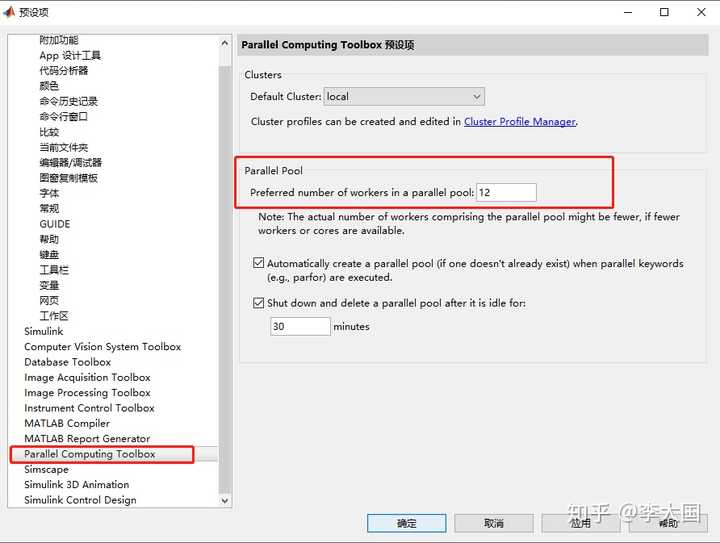The height and width of the screenshot is (543, 720).
Task: Close the 预设项 window
Action: (x=701, y=12)
